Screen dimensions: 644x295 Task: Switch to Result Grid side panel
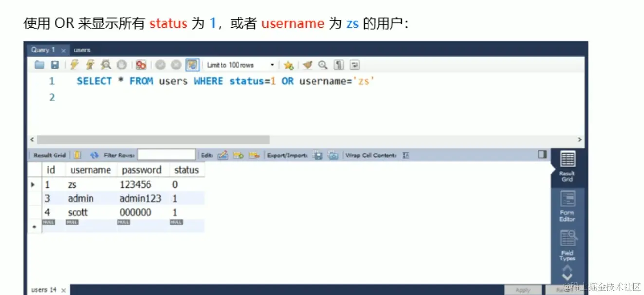pyautogui.click(x=567, y=167)
